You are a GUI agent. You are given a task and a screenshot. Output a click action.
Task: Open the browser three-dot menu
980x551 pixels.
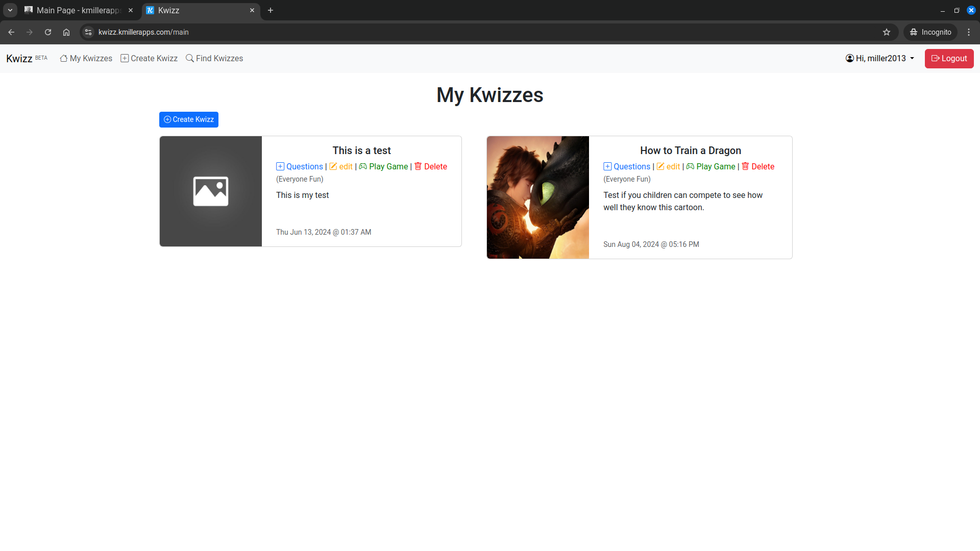coord(969,32)
